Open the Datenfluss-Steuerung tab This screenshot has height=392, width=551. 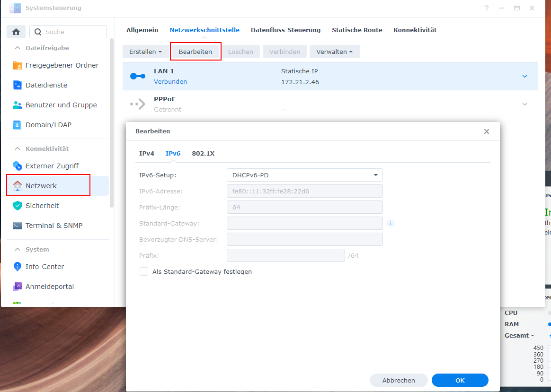(x=285, y=30)
